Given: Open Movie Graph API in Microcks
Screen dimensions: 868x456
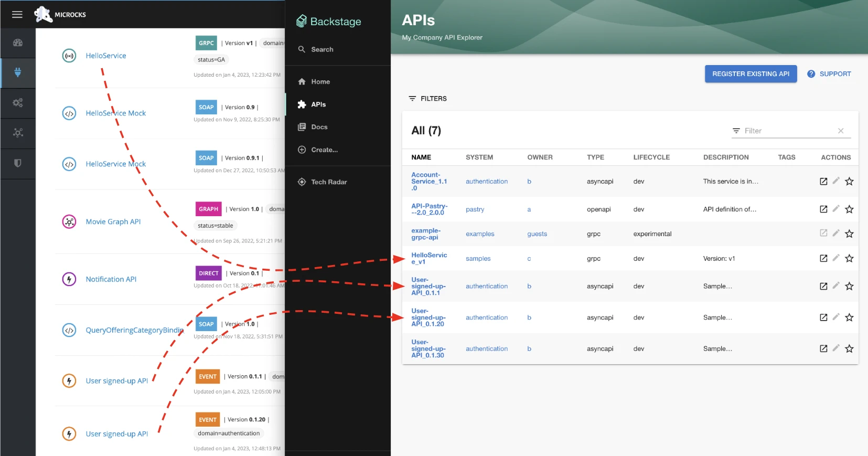Looking at the screenshot, I should [113, 222].
